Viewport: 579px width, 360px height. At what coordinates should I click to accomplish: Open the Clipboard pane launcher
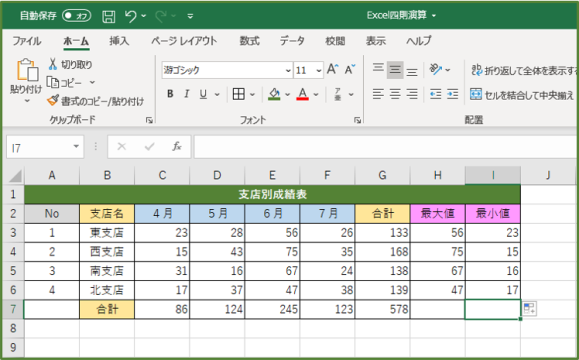(x=149, y=120)
